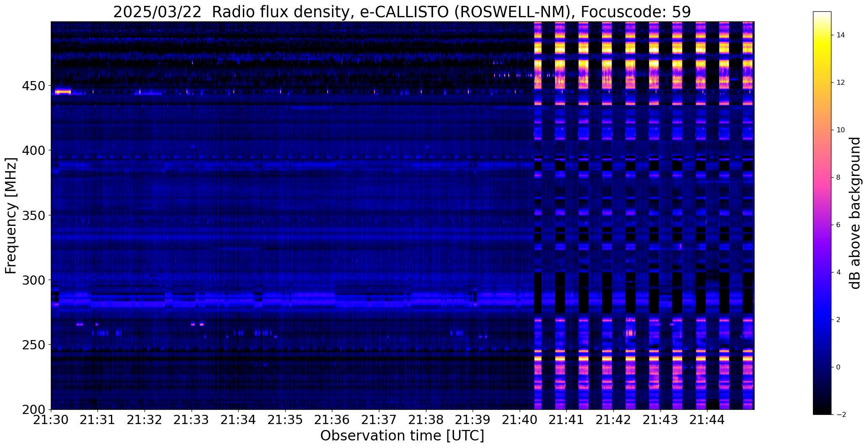Click the colorbar tick label 14
The width and height of the screenshot is (868, 448).
coord(841,35)
